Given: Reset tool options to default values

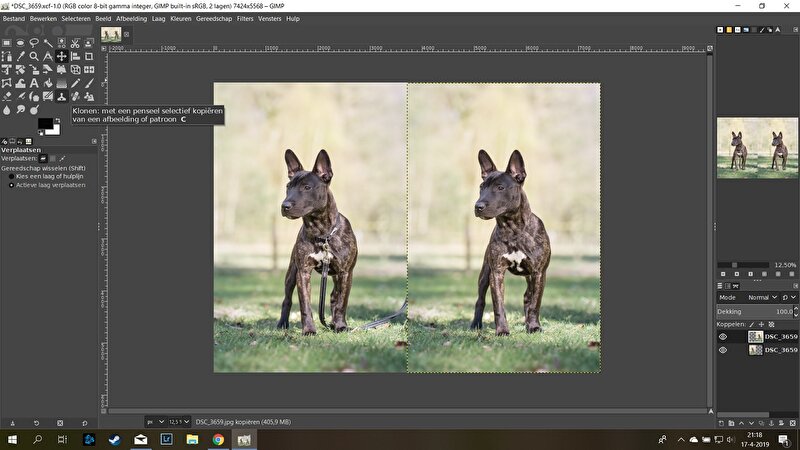Looking at the screenshot, I should pyautogui.click(x=85, y=423).
